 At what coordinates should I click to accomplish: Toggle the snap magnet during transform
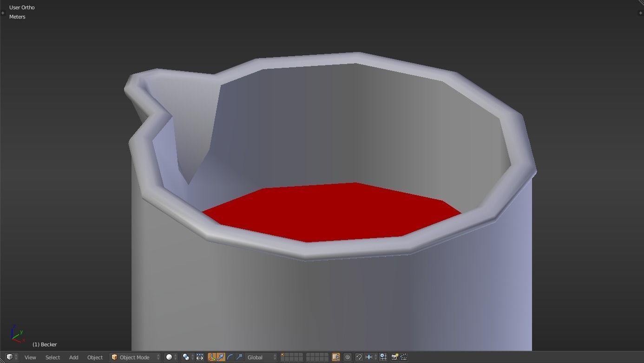(x=359, y=357)
